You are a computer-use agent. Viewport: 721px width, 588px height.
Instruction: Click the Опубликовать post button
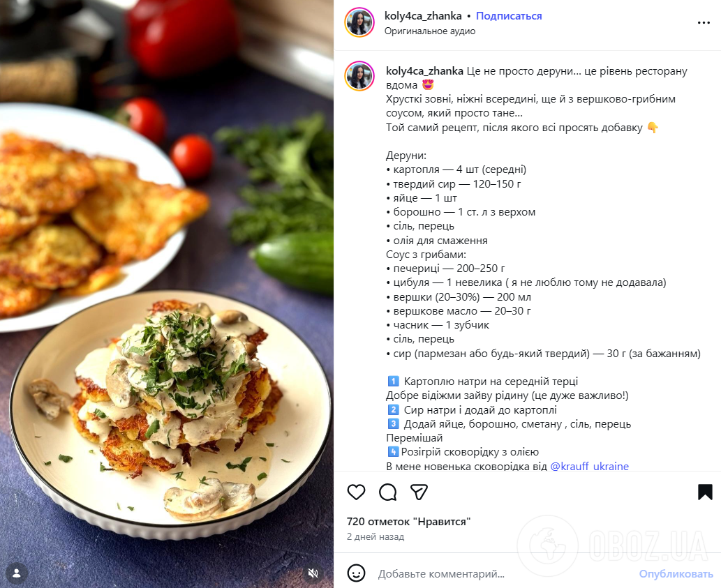click(676, 574)
